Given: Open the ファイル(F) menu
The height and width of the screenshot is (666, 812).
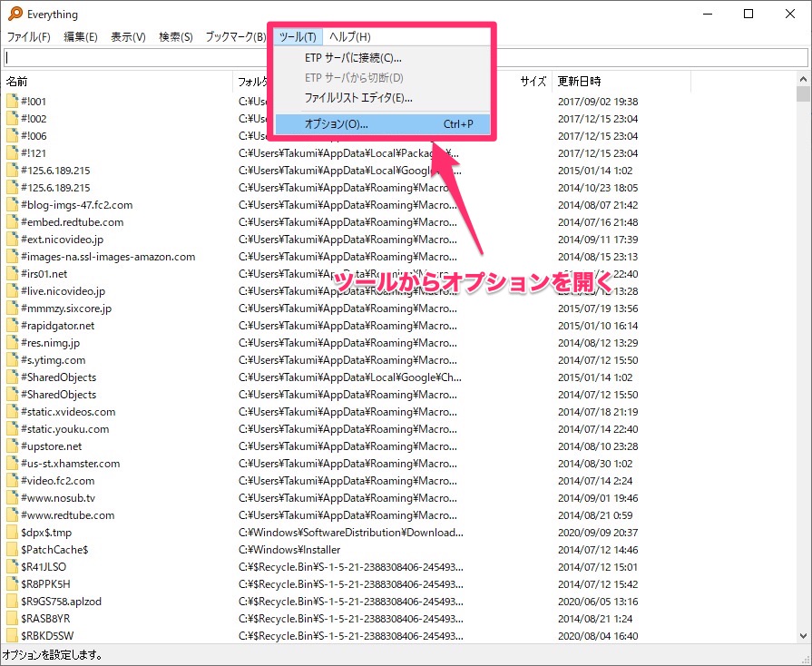Looking at the screenshot, I should pos(28,37).
